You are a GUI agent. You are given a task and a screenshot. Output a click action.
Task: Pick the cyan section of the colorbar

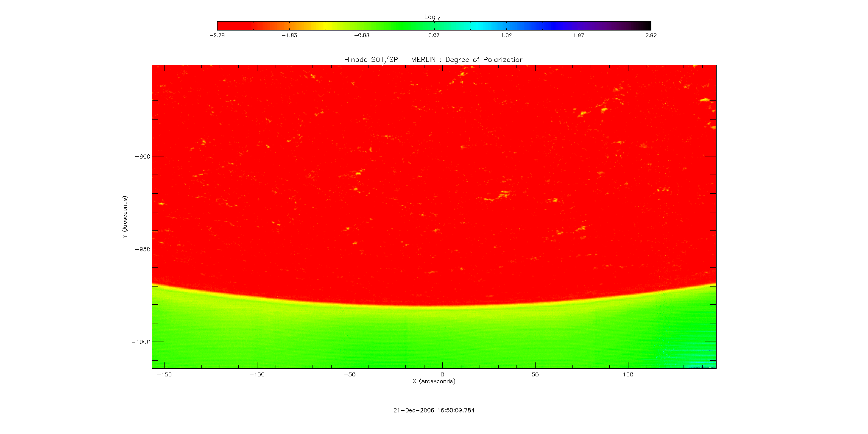(x=475, y=25)
